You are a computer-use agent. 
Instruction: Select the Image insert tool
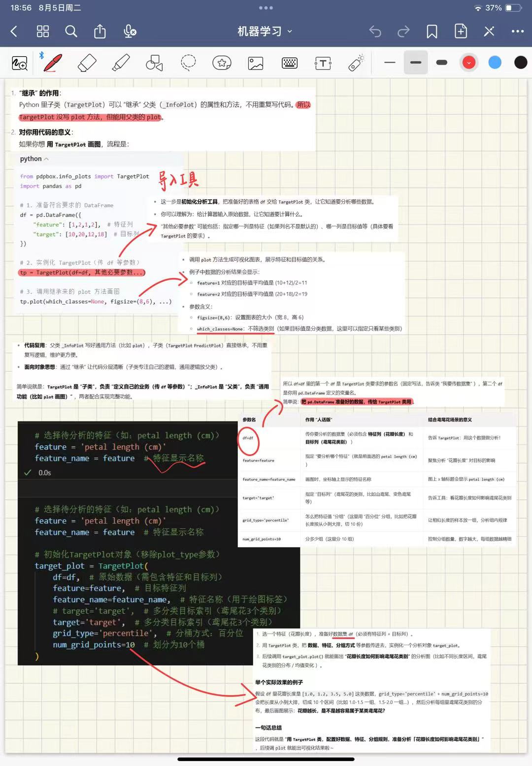click(x=256, y=63)
